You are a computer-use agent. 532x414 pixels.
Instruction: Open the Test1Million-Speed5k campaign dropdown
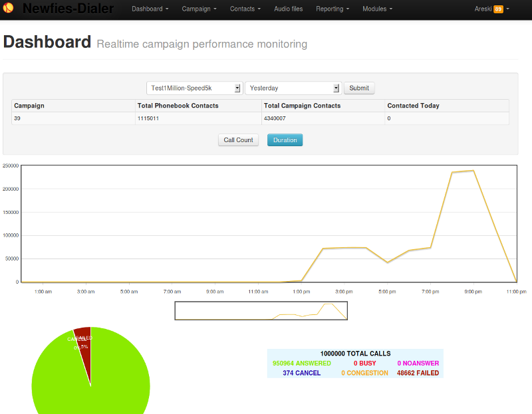(195, 88)
